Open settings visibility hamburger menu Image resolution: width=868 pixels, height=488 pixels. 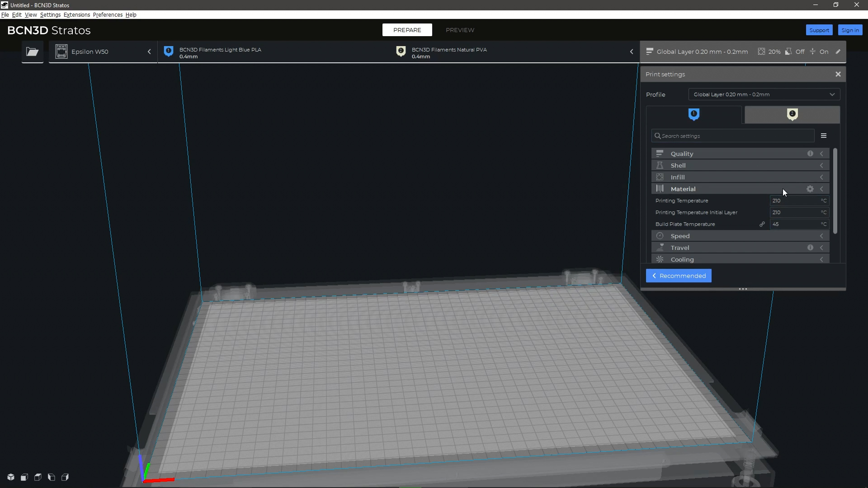pyautogui.click(x=824, y=136)
